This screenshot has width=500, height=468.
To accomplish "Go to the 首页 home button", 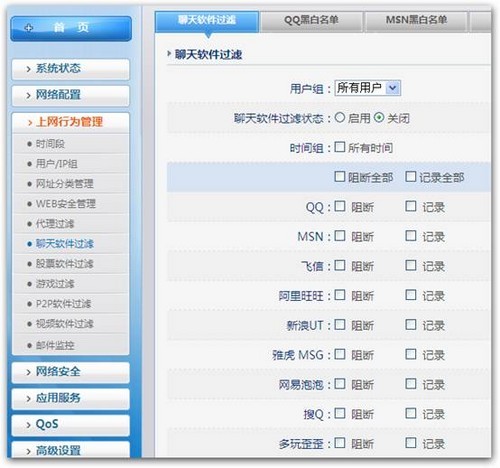I will coord(71,28).
